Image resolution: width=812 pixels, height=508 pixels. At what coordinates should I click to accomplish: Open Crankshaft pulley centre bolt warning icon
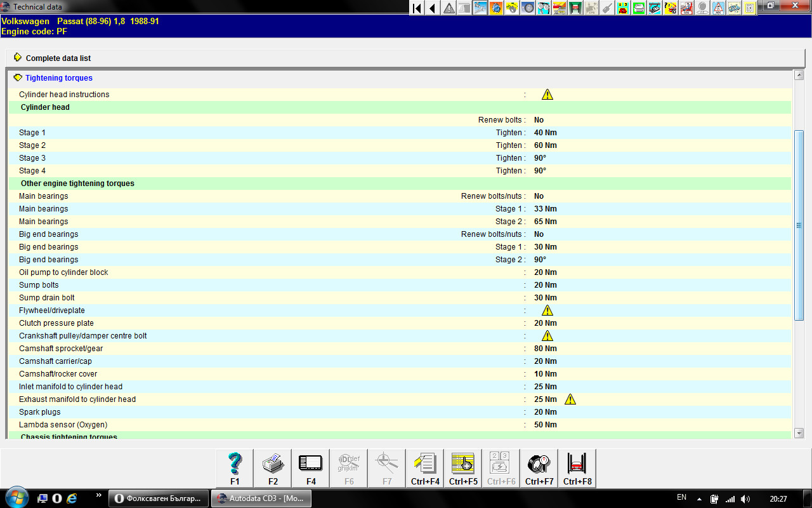click(547, 336)
